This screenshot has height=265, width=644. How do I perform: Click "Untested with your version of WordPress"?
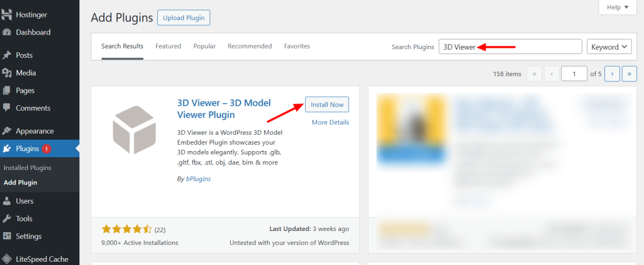pyautogui.click(x=289, y=243)
